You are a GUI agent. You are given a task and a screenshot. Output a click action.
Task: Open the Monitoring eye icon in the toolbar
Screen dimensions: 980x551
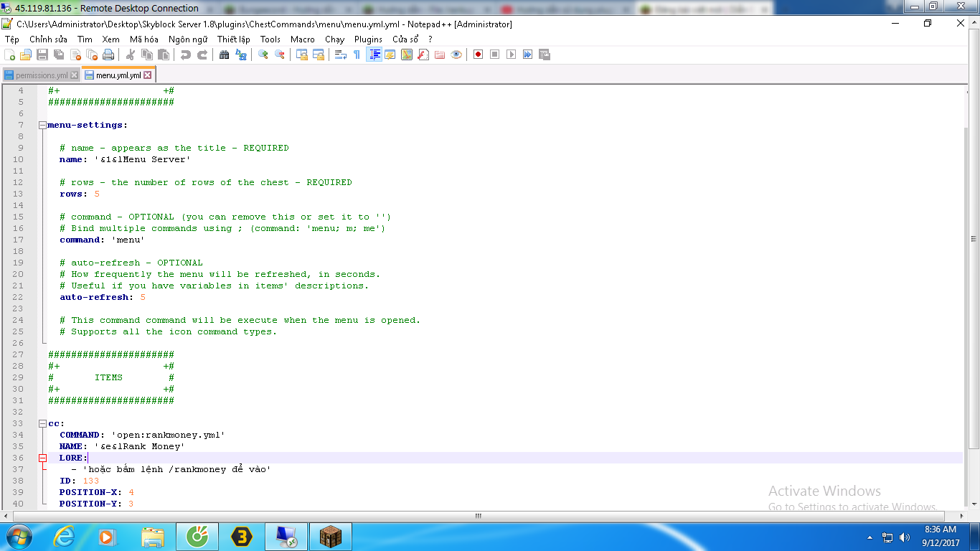(x=456, y=55)
